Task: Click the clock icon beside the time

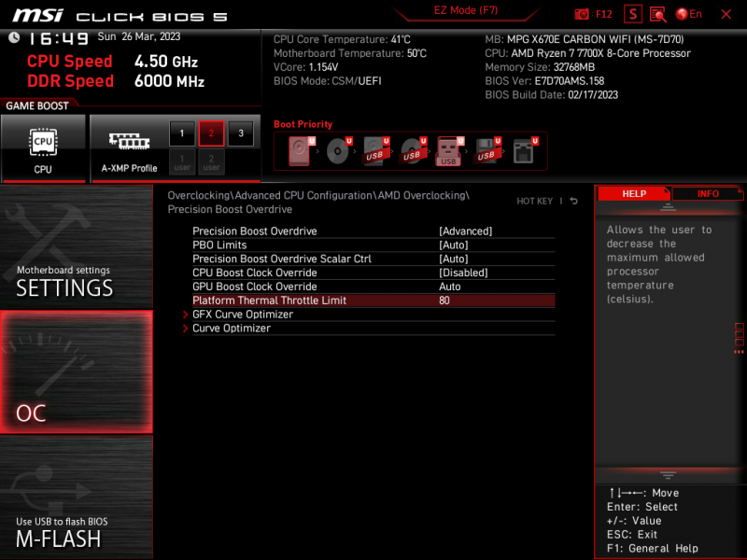Action: pyautogui.click(x=14, y=37)
